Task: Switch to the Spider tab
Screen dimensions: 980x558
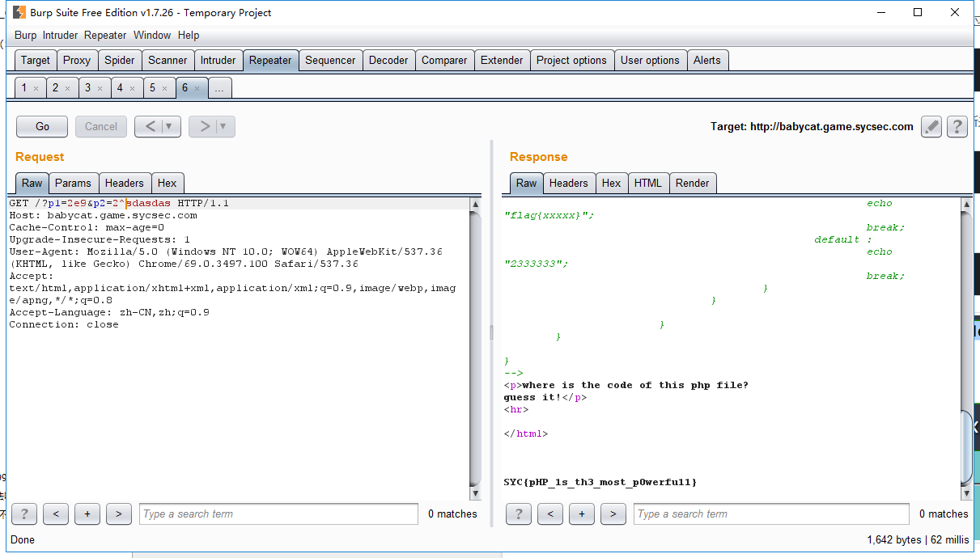Action: [x=120, y=60]
